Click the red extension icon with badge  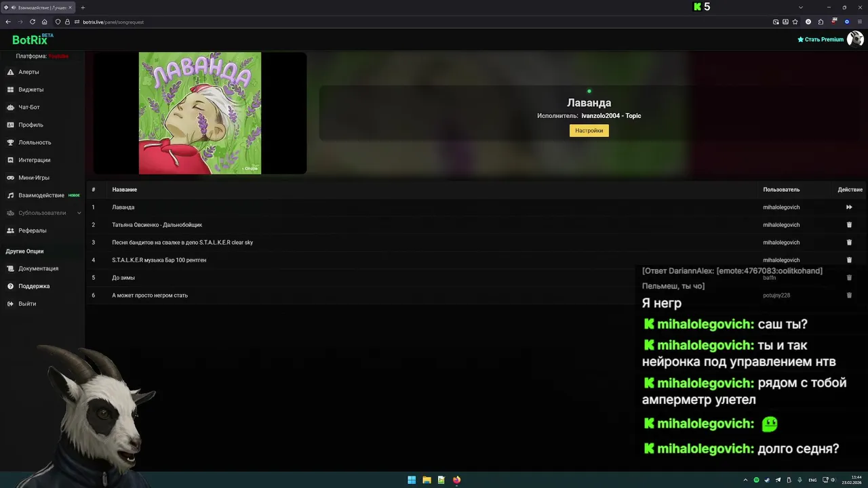coord(833,22)
